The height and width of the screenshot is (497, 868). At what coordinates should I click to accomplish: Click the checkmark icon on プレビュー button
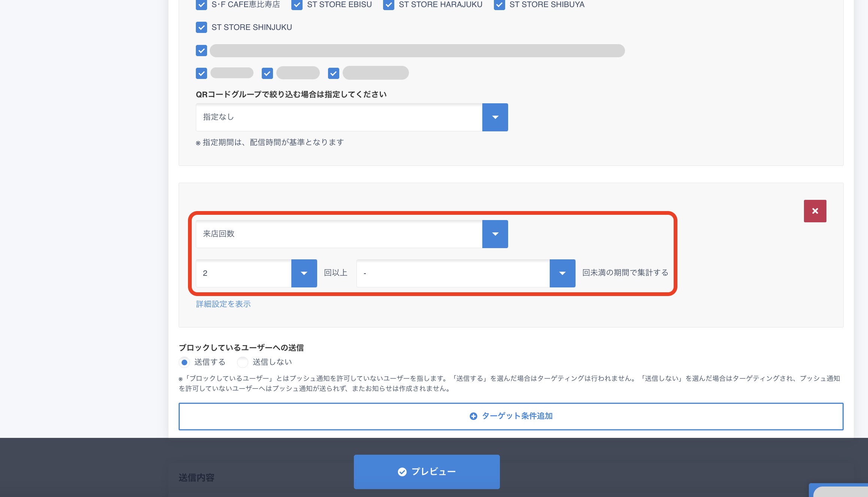pos(402,472)
